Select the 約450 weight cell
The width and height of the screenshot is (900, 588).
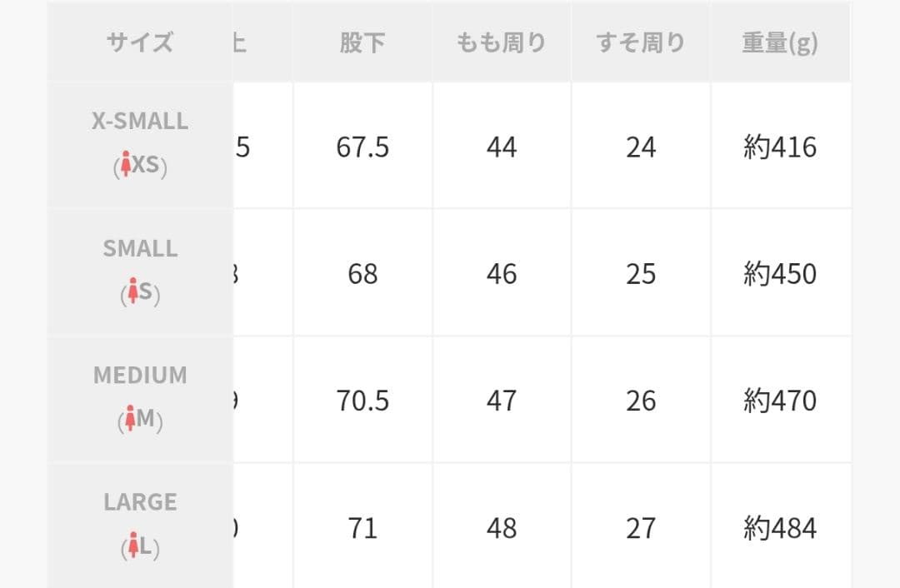(x=780, y=274)
